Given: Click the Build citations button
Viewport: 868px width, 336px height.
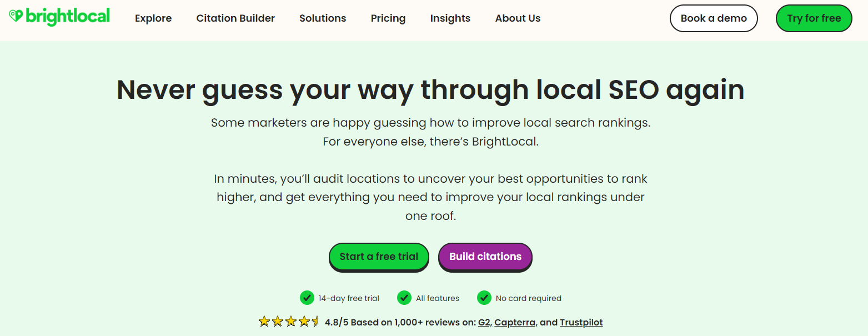Looking at the screenshot, I should pos(485,257).
